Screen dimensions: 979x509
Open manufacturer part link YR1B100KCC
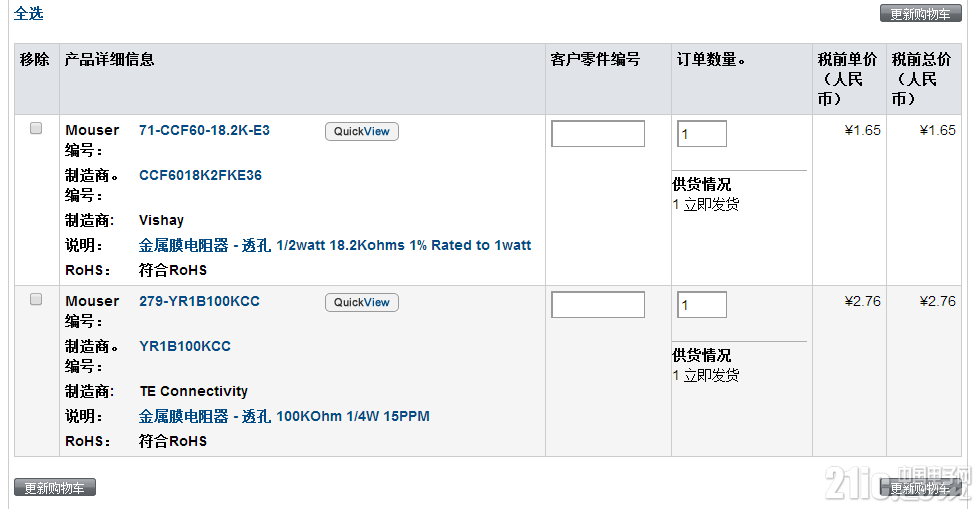(185, 346)
